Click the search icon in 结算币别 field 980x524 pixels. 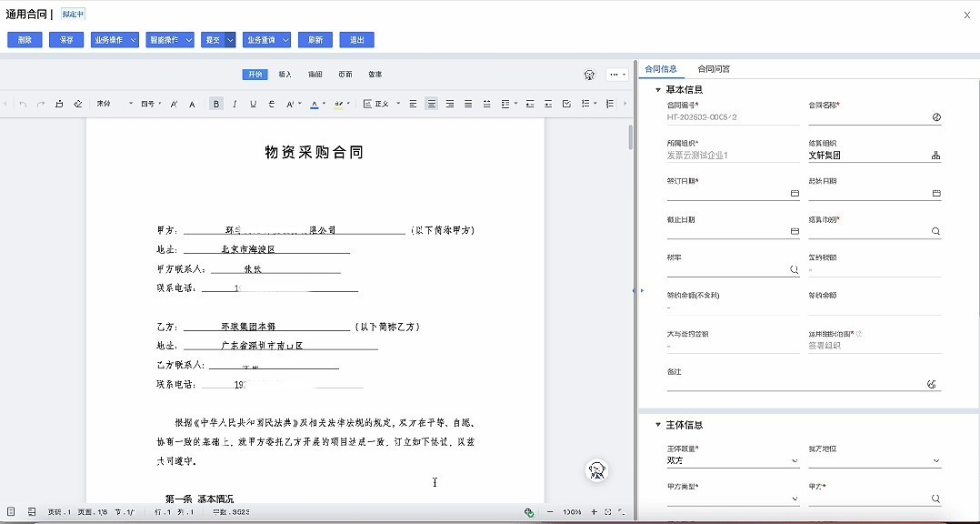click(935, 232)
